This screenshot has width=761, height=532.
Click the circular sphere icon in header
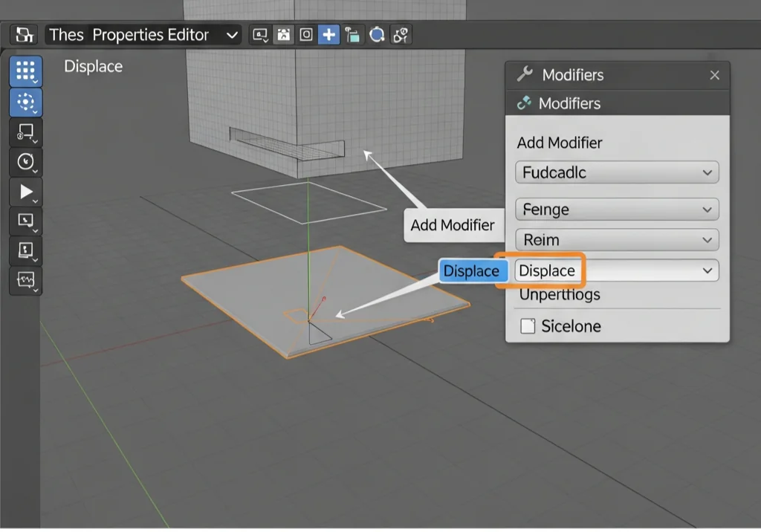click(x=377, y=35)
